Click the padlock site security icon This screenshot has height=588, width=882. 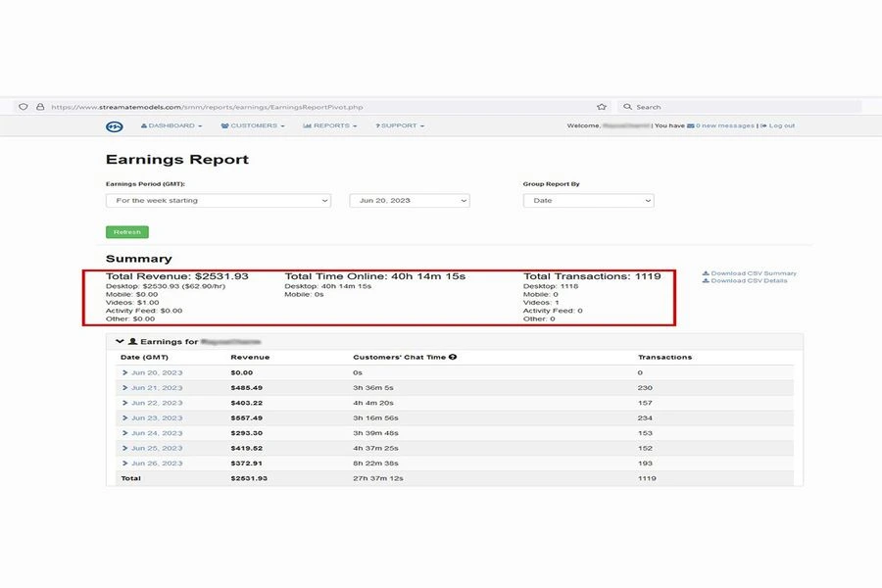(x=40, y=107)
